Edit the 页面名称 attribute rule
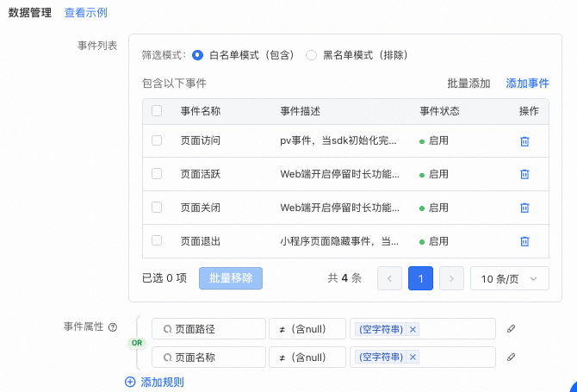Image resolution: width=577 pixels, height=392 pixels. pyautogui.click(x=511, y=357)
